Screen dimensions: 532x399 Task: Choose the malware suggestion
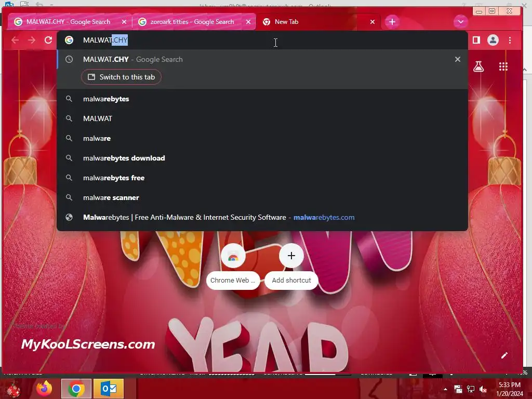262,138
